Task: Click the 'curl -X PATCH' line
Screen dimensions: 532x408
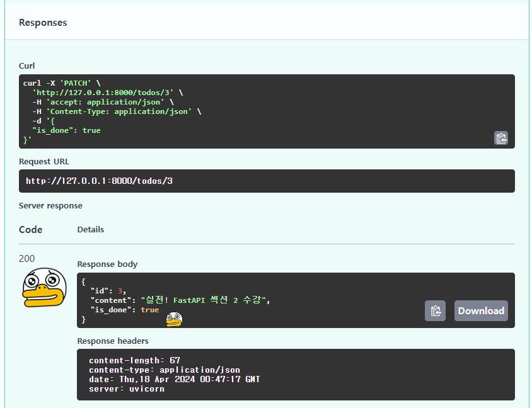Action: [62, 83]
